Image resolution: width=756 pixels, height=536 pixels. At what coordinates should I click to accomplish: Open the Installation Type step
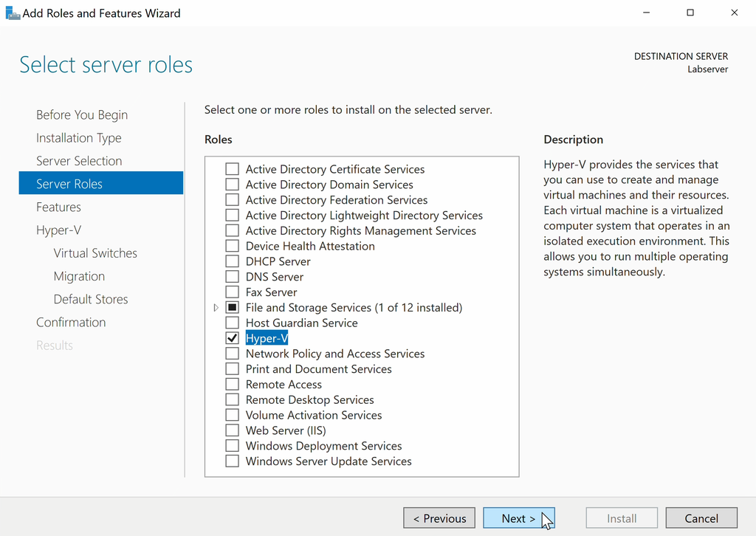tap(78, 137)
